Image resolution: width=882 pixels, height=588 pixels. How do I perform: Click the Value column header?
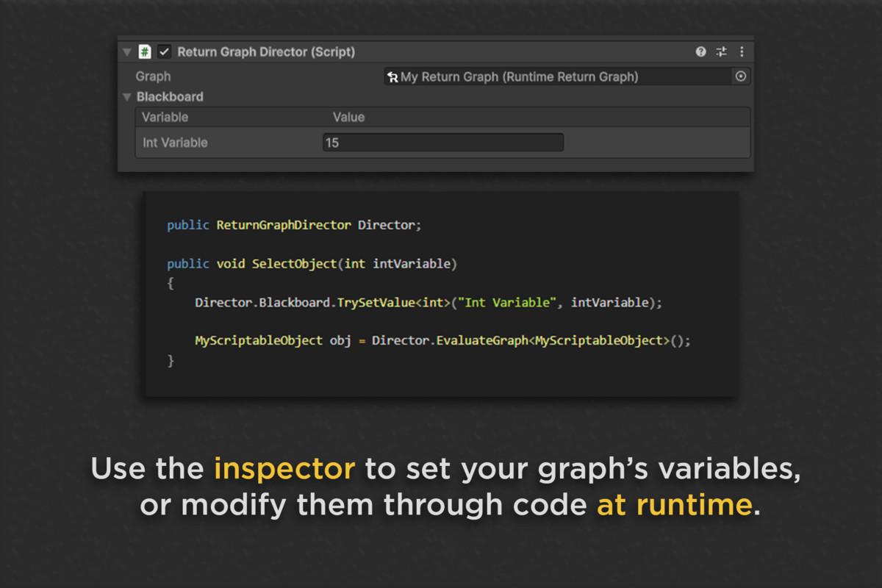[x=348, y=117]
